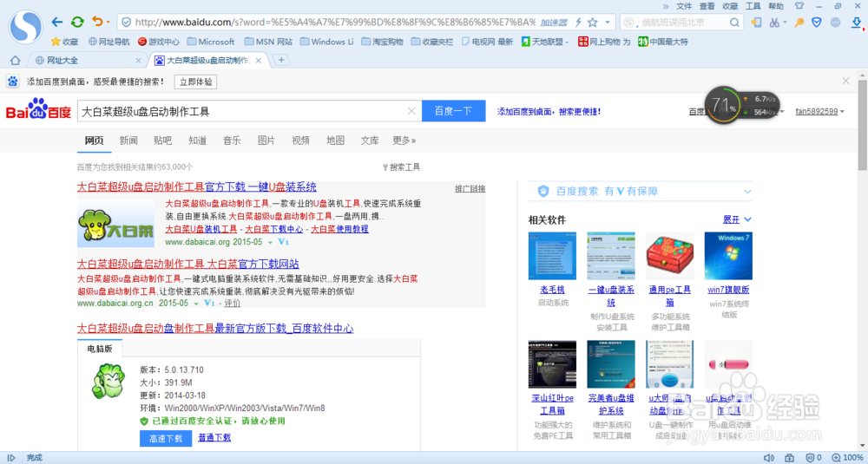Open the 游戏中心 bookmark
The image size is (868, 464).
[159, 42]
